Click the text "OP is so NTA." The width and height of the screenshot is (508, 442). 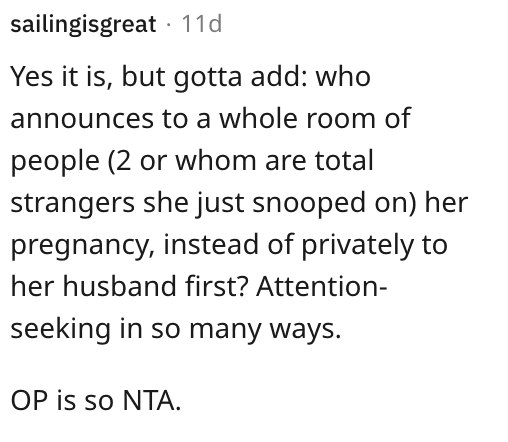coord(96,401)
